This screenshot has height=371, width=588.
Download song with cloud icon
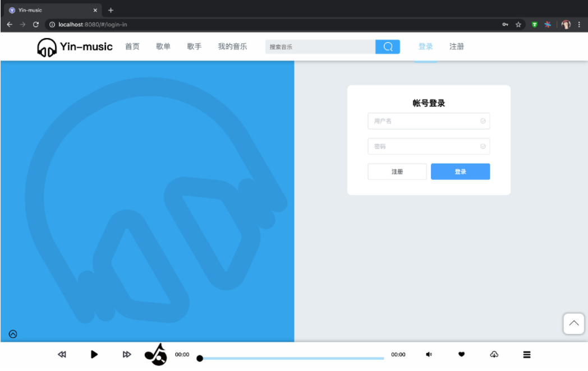tap(494, 354)
